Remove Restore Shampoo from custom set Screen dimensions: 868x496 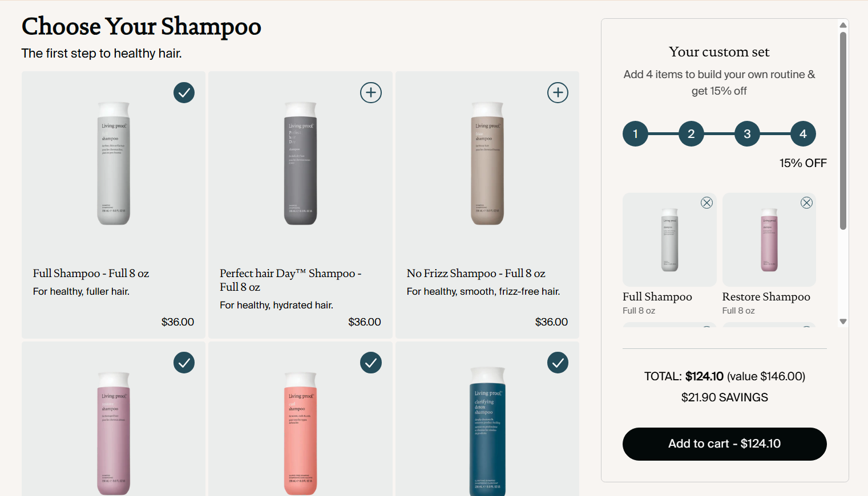[806, 203]
